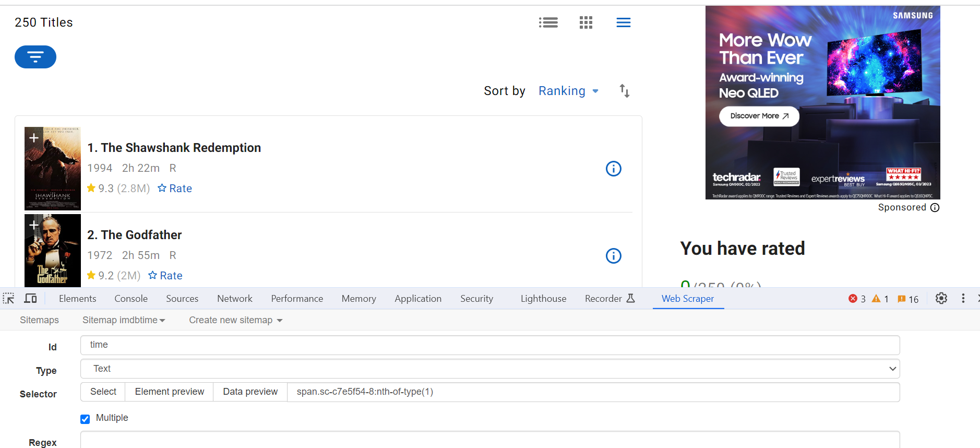Screen dimensions: 980x448
Task: Open the Type Text combo box
Action: (489, 369)
